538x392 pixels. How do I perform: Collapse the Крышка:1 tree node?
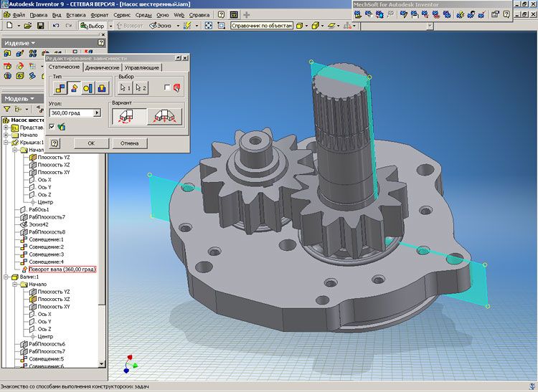click(6, 142)
